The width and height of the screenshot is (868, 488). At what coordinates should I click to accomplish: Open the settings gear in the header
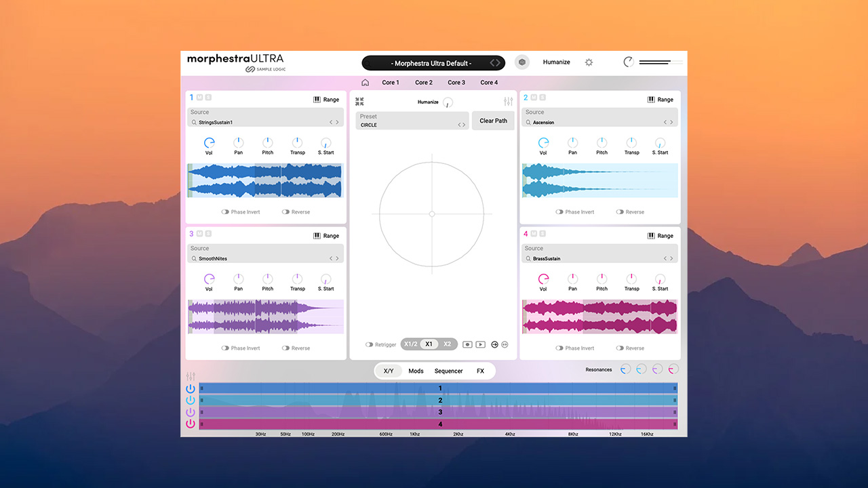click(589, 62)
